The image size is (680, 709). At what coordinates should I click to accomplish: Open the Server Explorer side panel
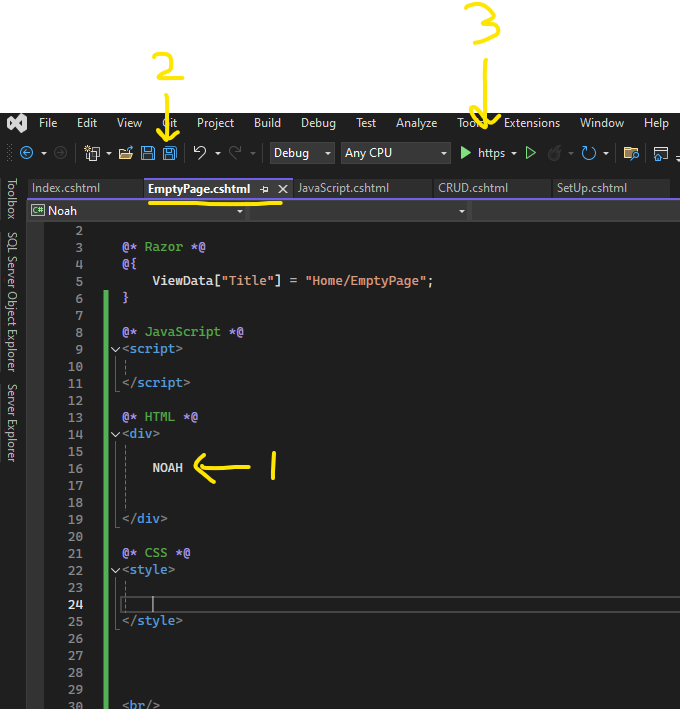click(x=12, y=423)
